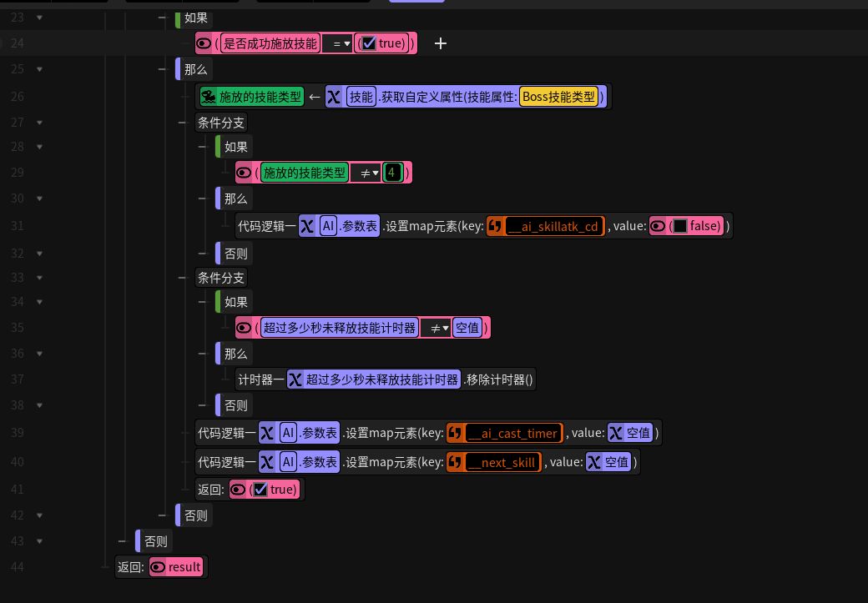Toggle the true checkbox in the return statement
This screenshot has height=603, width=868.
[260, 490]
